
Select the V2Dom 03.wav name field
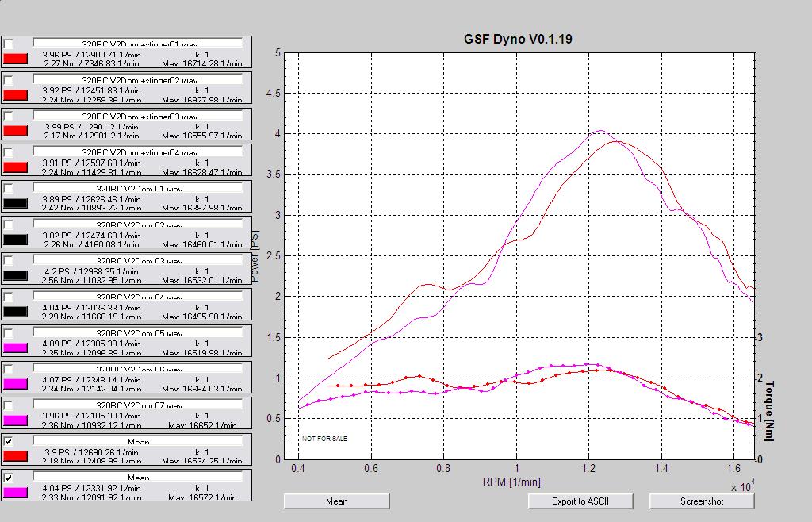pyautogui.click(x=137, y=260)
